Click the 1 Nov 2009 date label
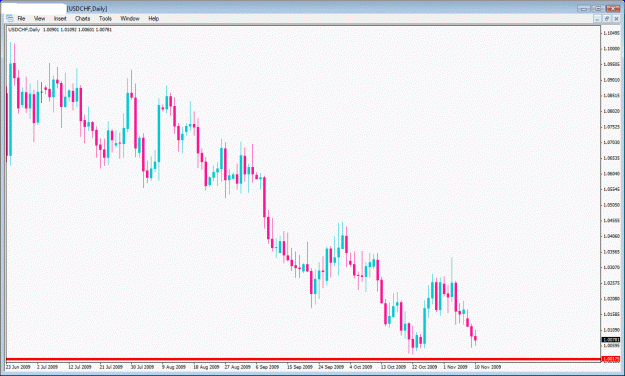 pyautogui.click(x=456, y=367)
